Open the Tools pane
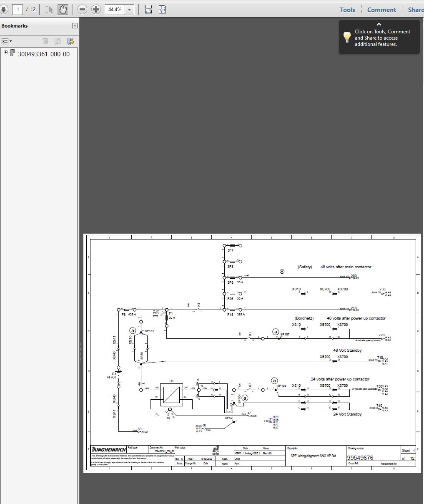Viewport: 424px width, 504px height. 347,10
